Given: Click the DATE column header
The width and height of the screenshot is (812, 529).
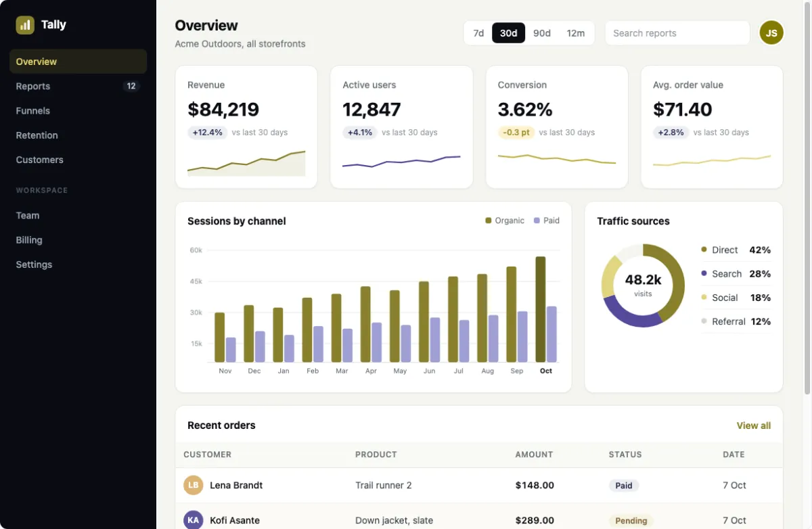Looking at the screenshot, I should (734, 455).
